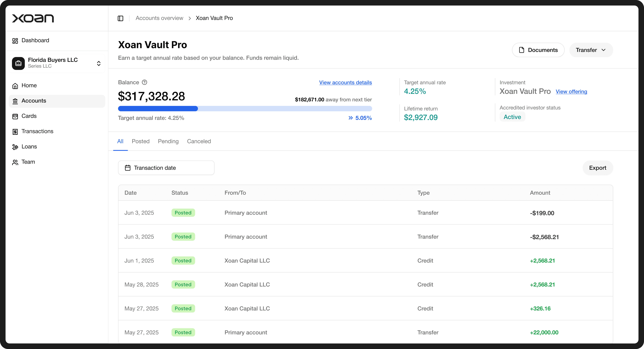Go to Accounts overview breadcrumb
The width and height of the screenshot is (644, 349).
[x=159, y=18]
